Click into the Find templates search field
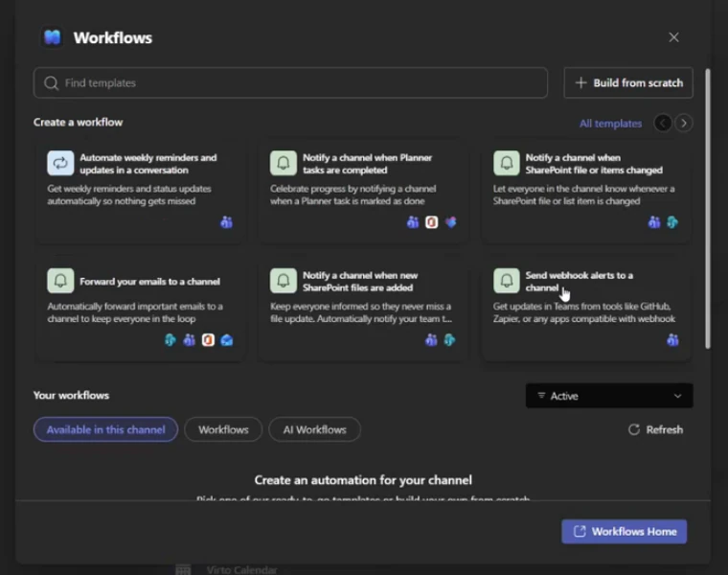Viewport: 728px width, 575px height. coord(290,83)
